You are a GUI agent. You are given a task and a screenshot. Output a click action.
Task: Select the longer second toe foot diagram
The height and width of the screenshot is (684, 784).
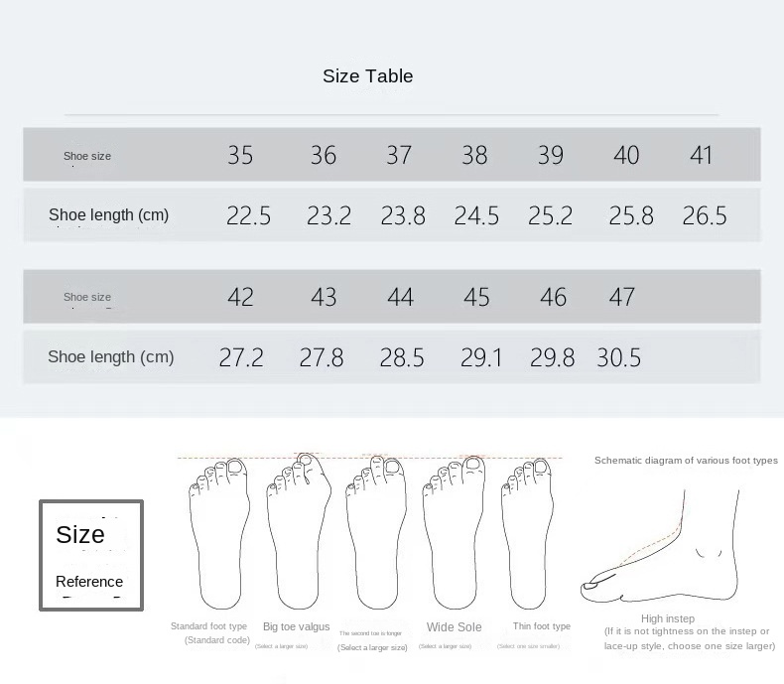coord(375,536)
